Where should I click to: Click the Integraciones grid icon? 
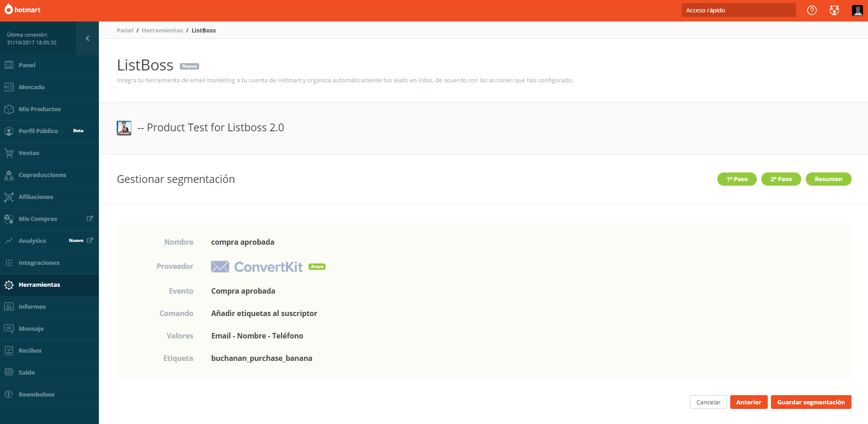9,263
